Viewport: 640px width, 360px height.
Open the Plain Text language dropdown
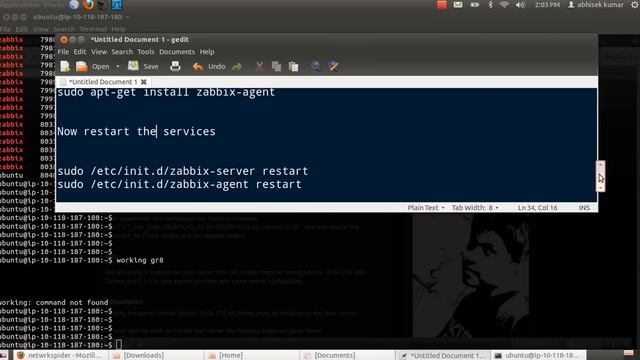pos(426,208)
